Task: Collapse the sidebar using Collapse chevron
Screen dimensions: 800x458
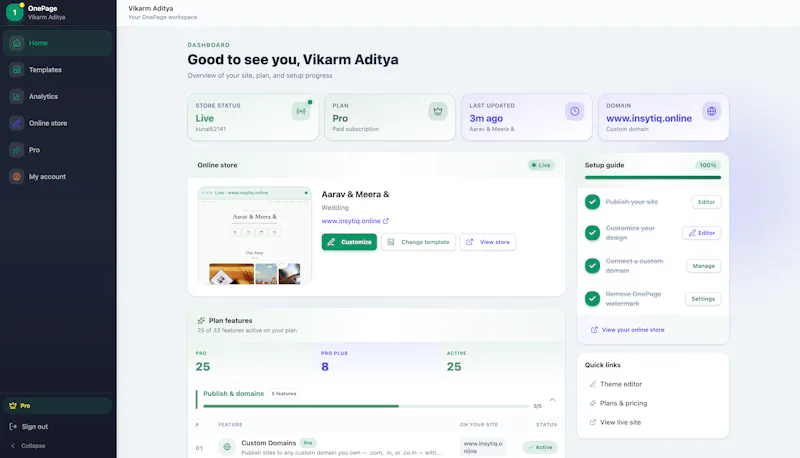Action: 13,446
